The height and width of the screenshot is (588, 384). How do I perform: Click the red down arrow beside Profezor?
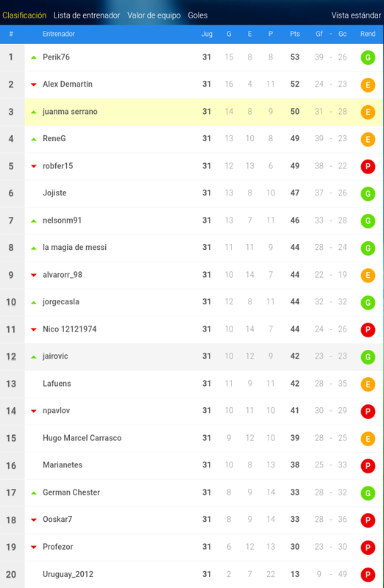coord(34,547)
